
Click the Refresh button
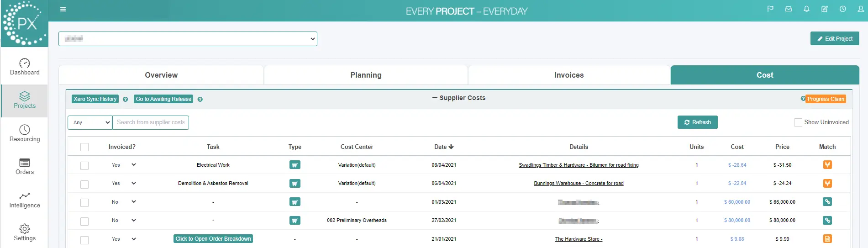pyautogui.click(x=697, y=122)
